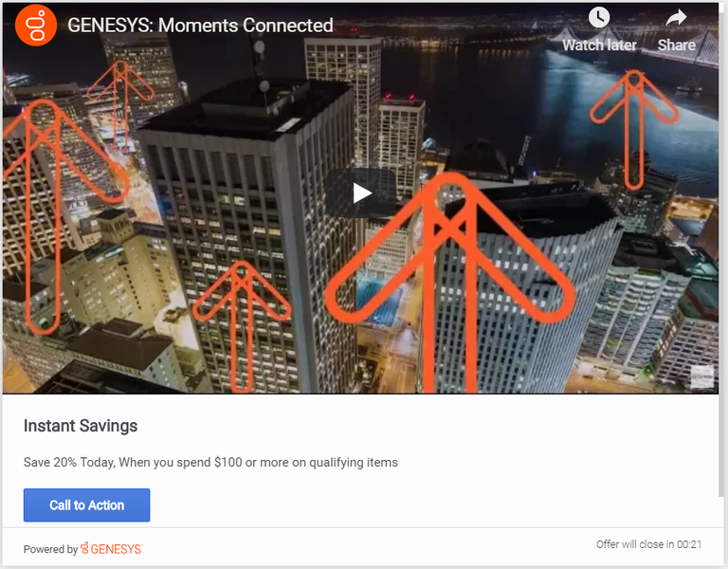Click the blue Call to Action button
The width and height of the screenshot is (728, 569).
coord(87,505)
